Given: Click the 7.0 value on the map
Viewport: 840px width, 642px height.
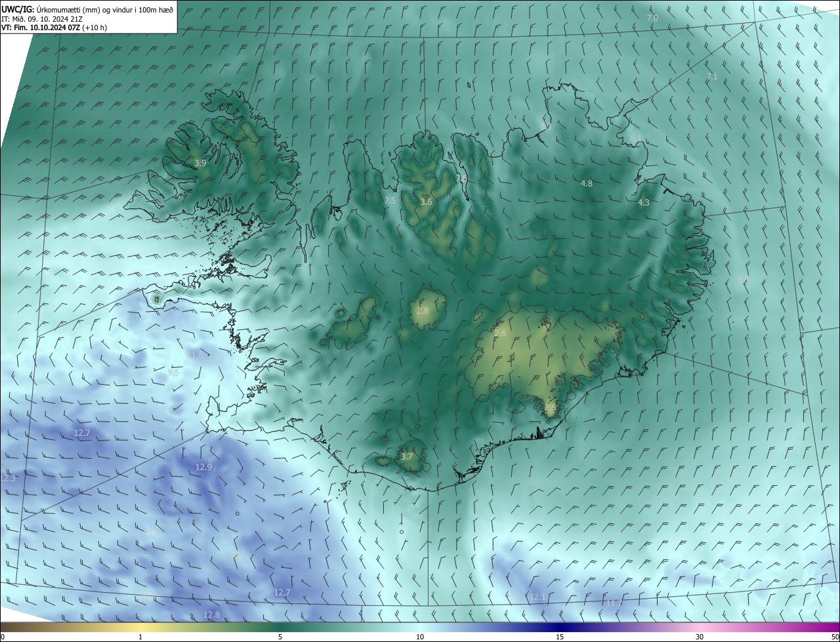Looking at the screenshot, I should [x=652, y=18].
